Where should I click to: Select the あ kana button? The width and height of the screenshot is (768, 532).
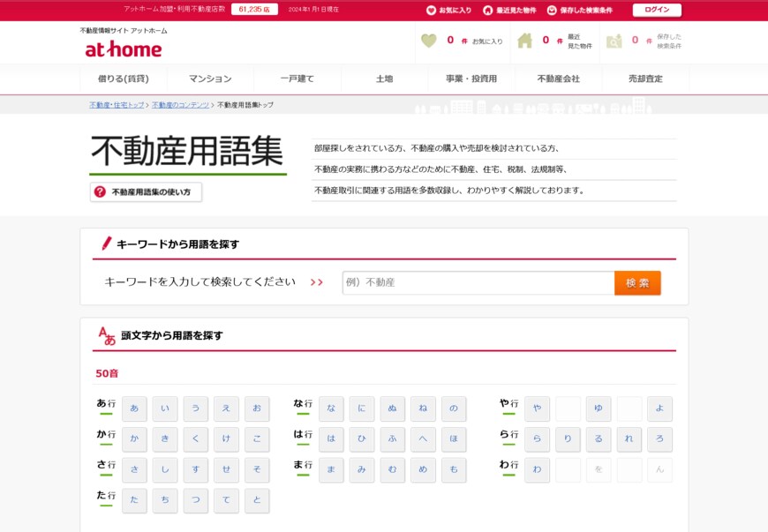coord(134,408)
